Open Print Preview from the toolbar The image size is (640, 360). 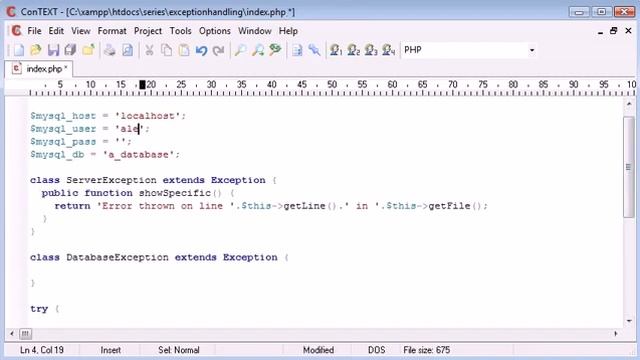coord(127,50)
